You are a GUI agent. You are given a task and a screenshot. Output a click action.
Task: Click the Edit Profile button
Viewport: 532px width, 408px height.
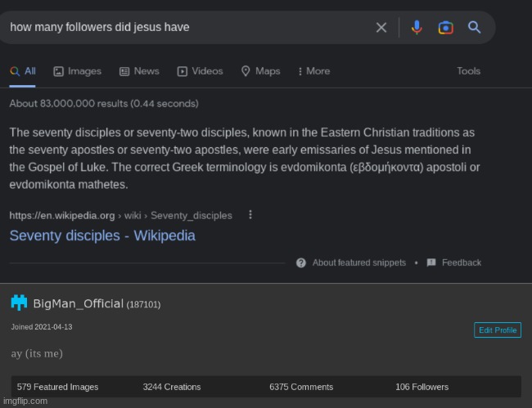tap(498, 330)
